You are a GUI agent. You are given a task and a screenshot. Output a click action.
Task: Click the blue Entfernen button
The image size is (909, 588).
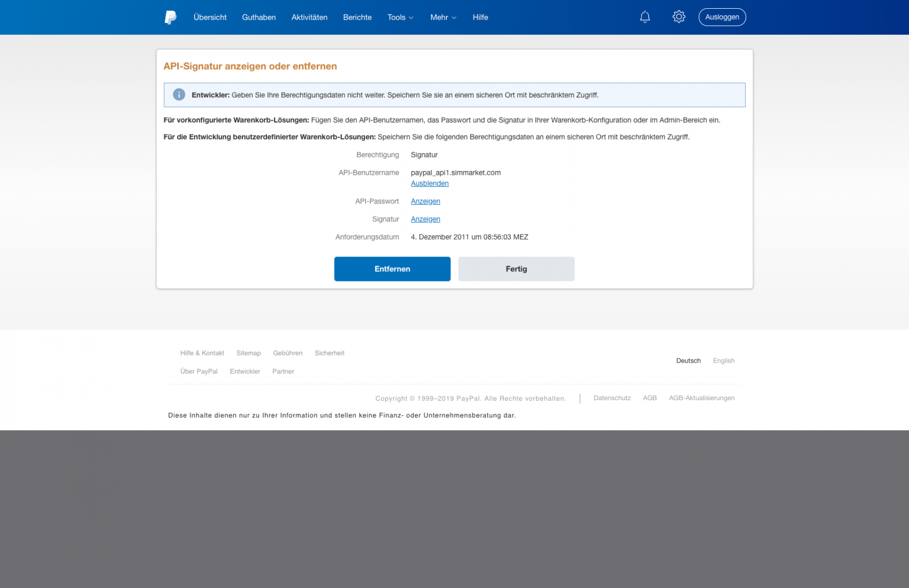pyautogui.click(x=392, y=269)
